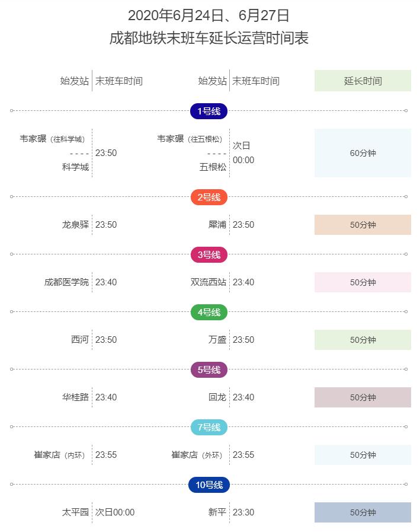Click the 犀浦 station name
420x532 pixels.
217,225
